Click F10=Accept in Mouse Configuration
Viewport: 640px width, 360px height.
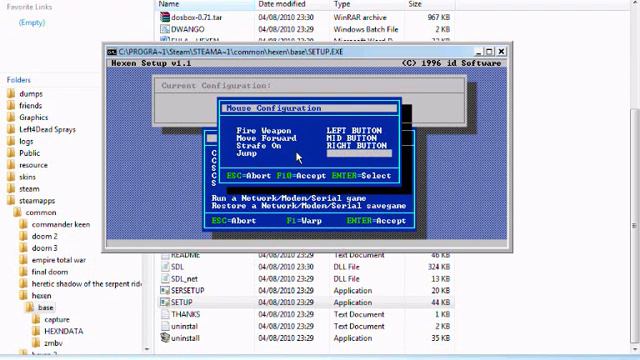pyautogui.click(x=301, y=176)
